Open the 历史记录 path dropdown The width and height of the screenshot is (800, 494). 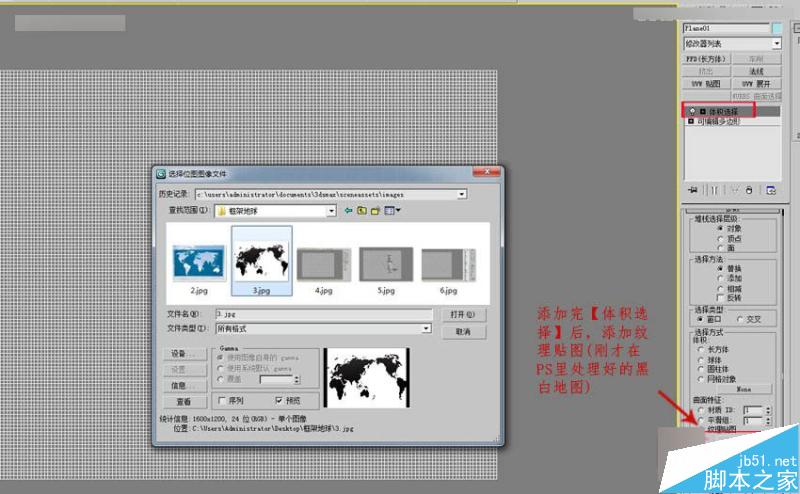click(461, 194)
